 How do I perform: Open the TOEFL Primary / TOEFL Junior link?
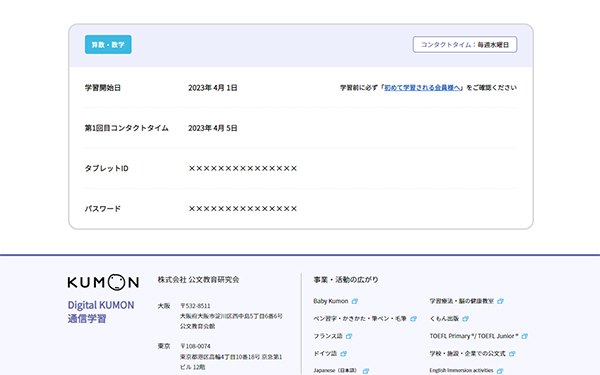(x=474, y=336)
